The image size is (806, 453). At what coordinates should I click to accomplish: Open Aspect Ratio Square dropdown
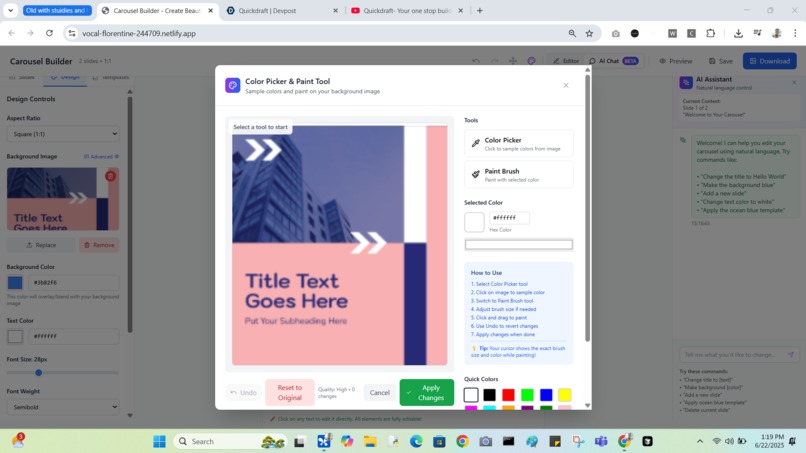point(63,134)
